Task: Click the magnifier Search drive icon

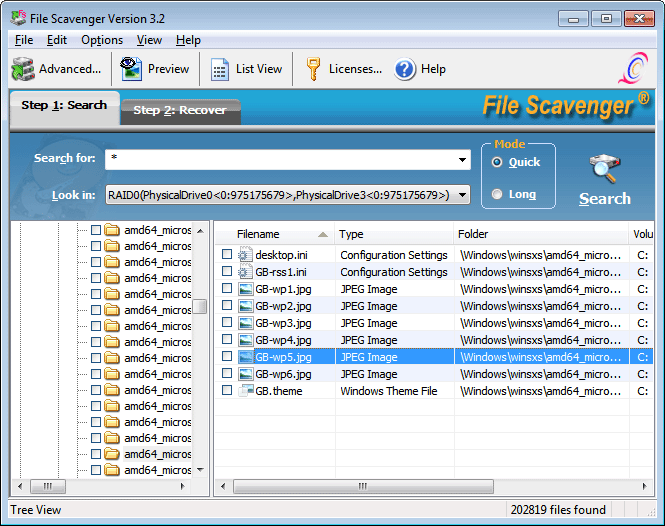Action: click(604, 168)
